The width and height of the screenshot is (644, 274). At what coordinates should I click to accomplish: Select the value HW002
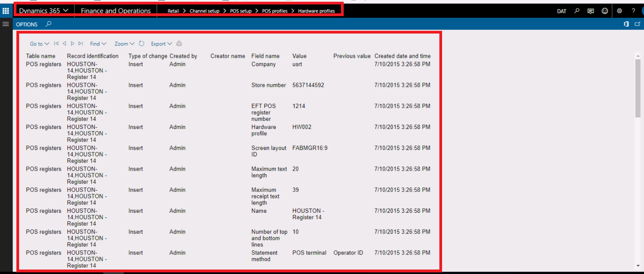click(302, 127)
